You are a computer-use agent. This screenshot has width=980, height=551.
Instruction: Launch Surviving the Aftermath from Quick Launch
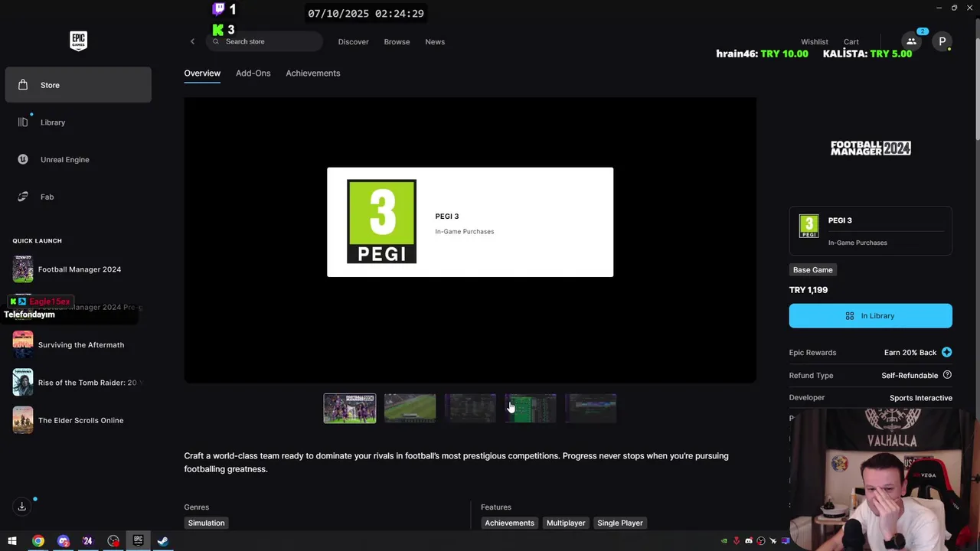[x=77, y=345]
